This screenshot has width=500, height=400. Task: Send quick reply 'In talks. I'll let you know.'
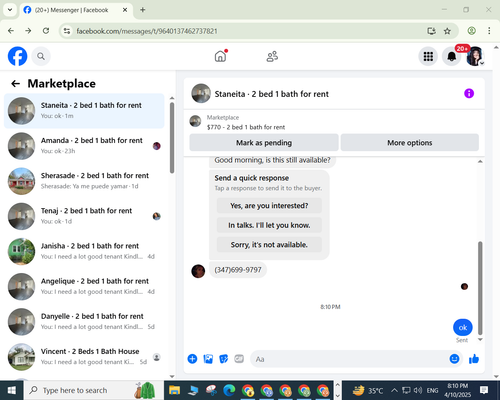tap(269, 225)
